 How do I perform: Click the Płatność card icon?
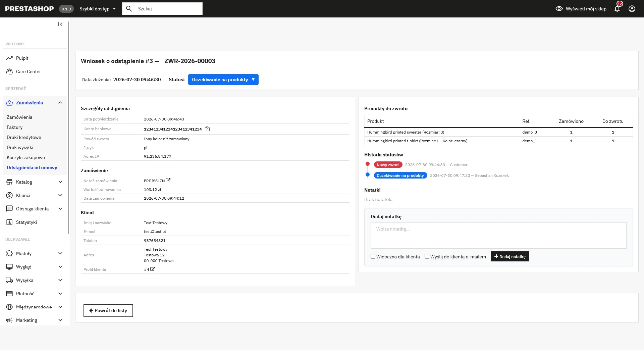pos(9,294)
